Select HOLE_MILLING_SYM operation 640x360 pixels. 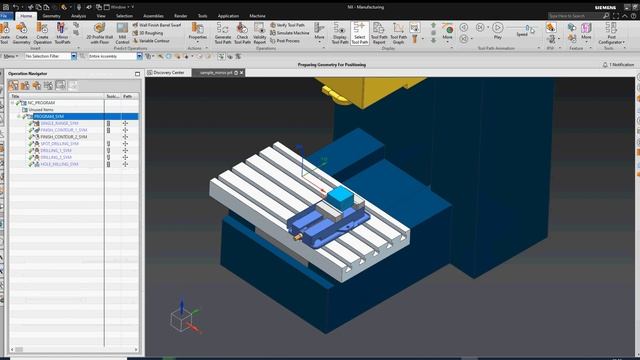click(59, 164)
